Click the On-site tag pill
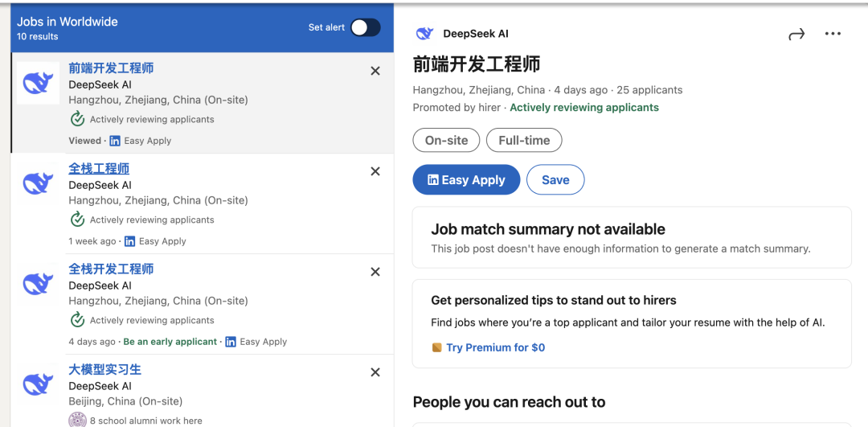This screenshot has width=868, height=427. coord(446,140)
